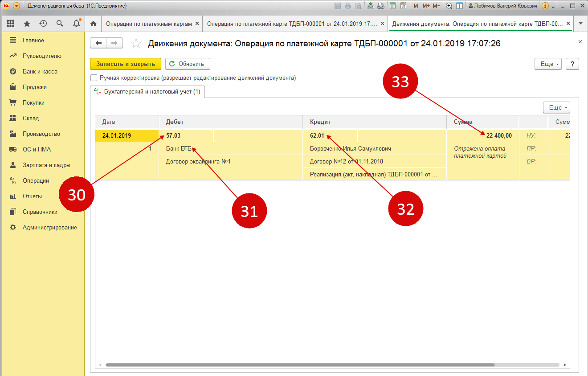Click the Обновить button
This screenshot has height=376, width=588.
coord(187,64)
